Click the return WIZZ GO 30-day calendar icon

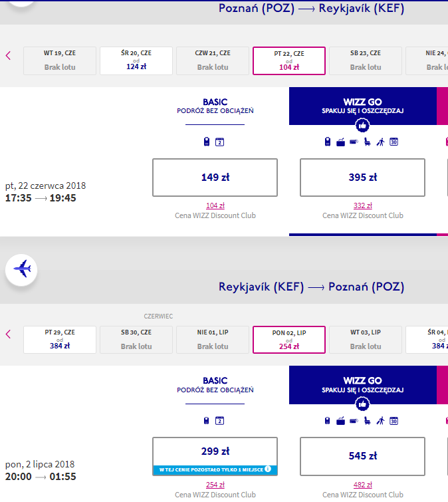393,421
